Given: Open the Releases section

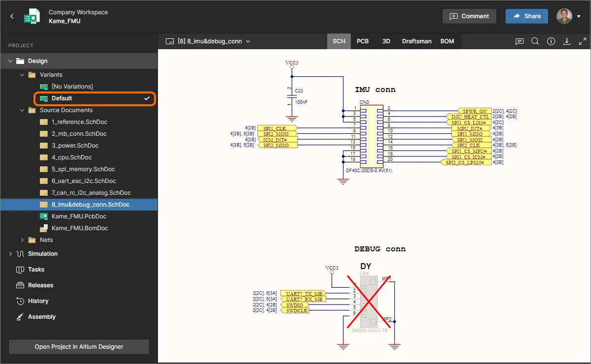Looking at the screenshot, I should (40, 285).
